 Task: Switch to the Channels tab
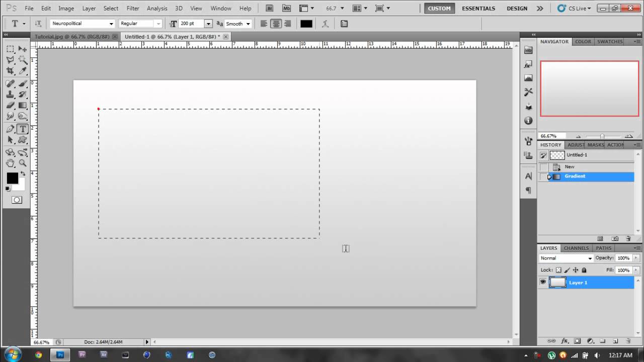[576, 248]
